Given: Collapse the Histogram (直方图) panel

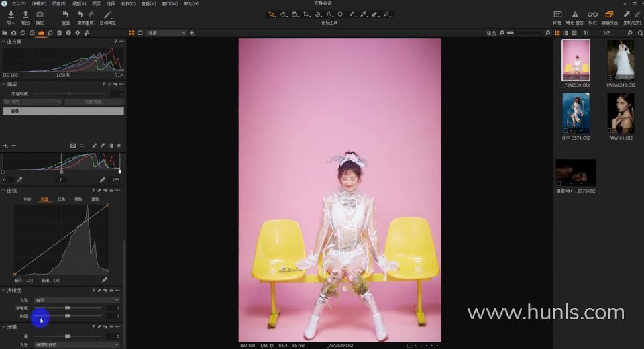Looking at the screenshot, I should pos(4,41).
